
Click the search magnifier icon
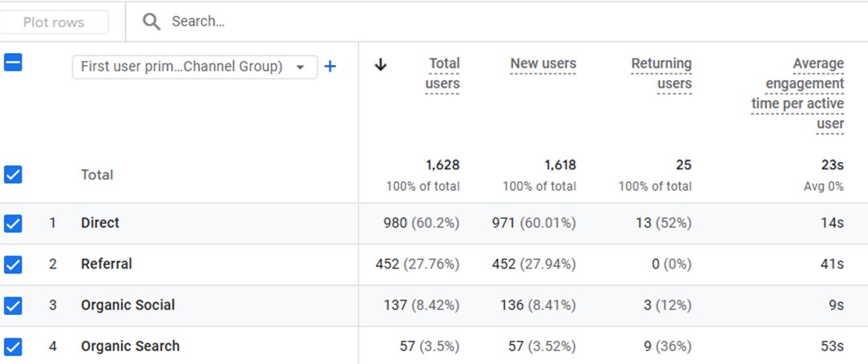click(x=151, y=22)
